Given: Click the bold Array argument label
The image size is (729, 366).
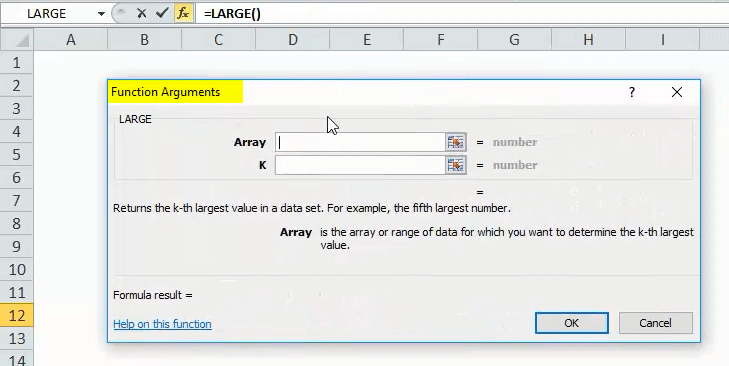Looking at the screenshot, I should tap(250, 142).
